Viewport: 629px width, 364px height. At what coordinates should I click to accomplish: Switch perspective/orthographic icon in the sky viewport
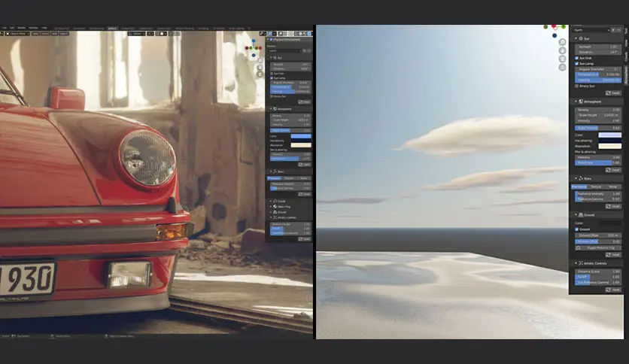click(x=562, y=68)
